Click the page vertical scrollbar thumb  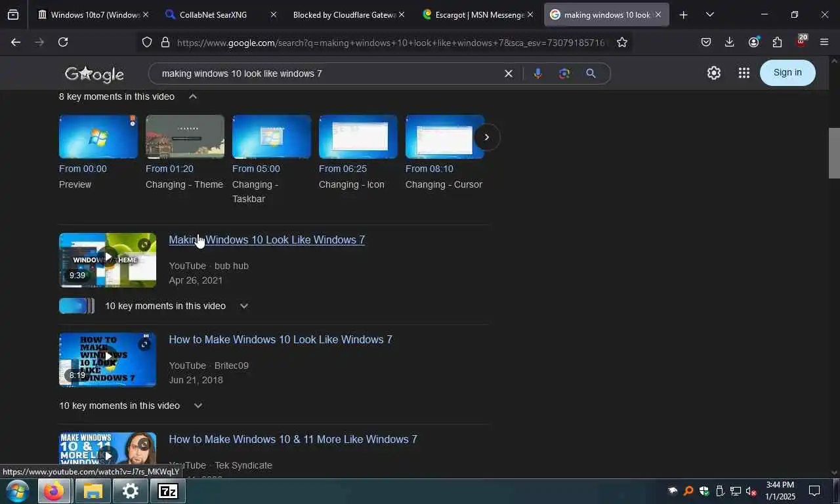coord(834,153)
